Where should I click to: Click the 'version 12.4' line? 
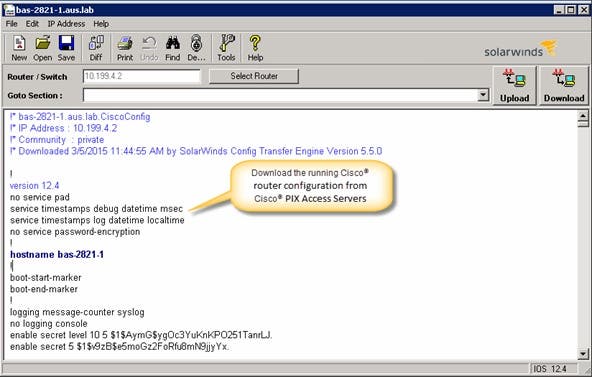[x=34, y=186]
